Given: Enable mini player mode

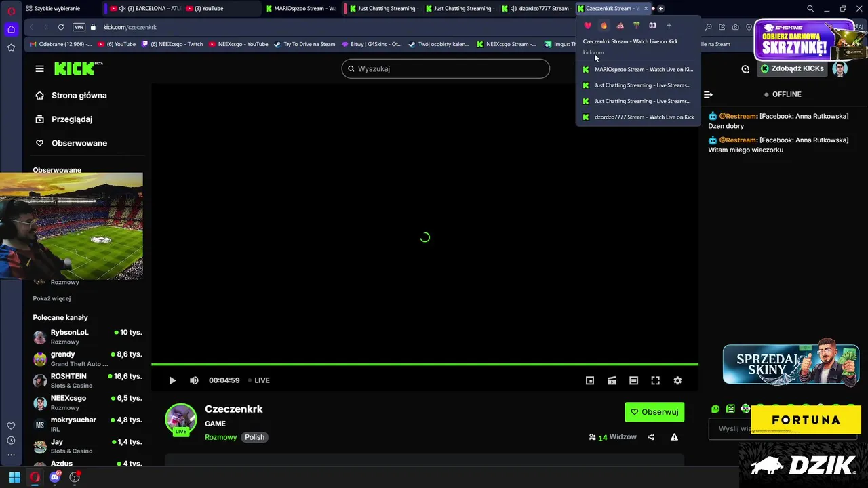Looking at the screenshot, I should coord(590,380).
